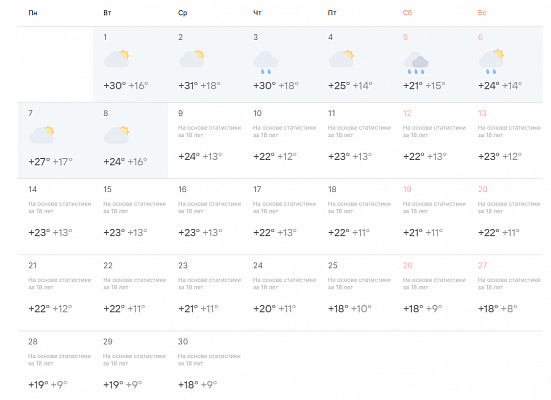This screenshot has width=551, height=400.
Task: Click the +31° temperature on day 2
Action: pos(188,86)
